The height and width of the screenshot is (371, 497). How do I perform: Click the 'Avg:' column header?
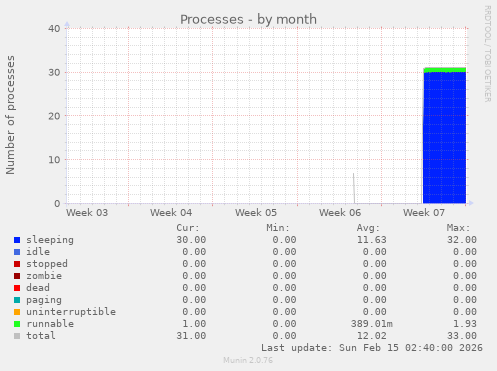tap(368, 228)
